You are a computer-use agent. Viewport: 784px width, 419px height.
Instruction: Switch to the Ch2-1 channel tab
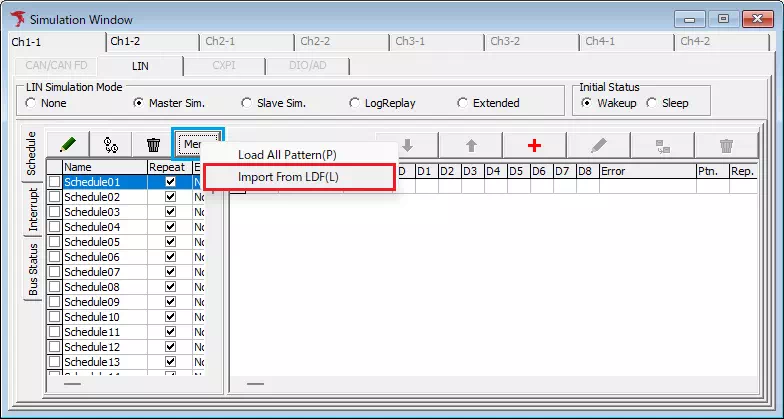pyautogui.click(x=220, y=42)
